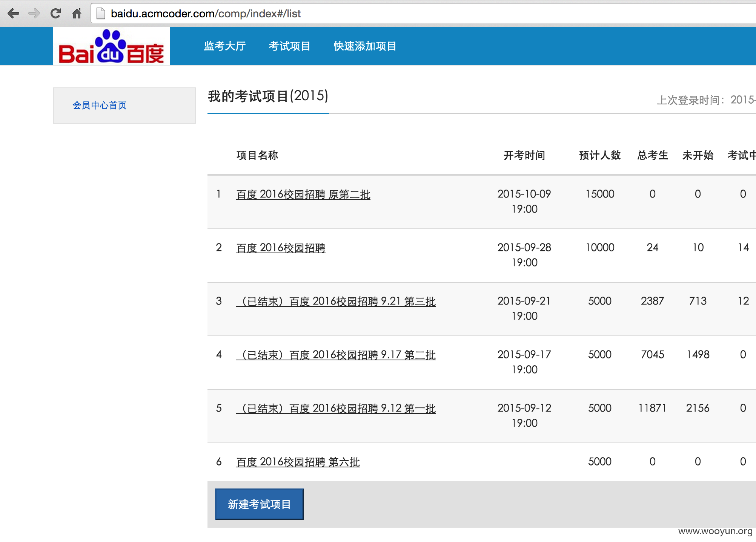Click the 上次登录时间 text

click(x=706, y=100)
